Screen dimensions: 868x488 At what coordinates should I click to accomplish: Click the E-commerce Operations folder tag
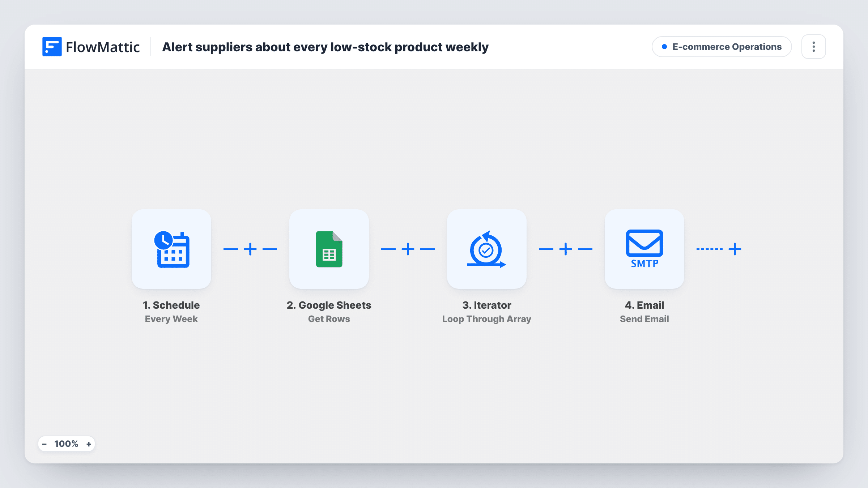coord(722,47)
